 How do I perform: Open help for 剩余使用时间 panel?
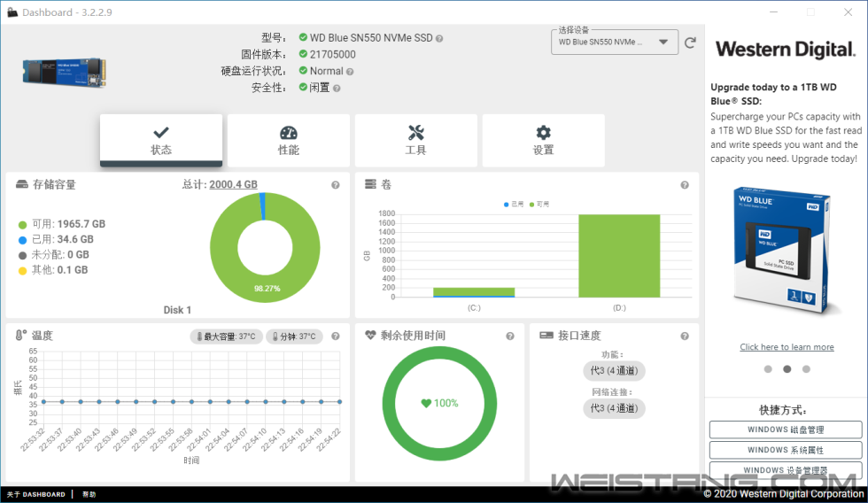coord(510,337)
